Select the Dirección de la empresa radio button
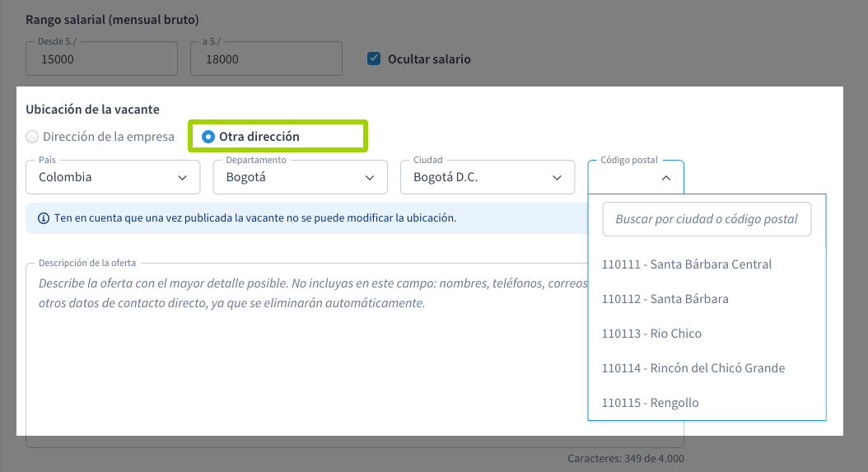This screenshot has height=472, width=868. 32,137
